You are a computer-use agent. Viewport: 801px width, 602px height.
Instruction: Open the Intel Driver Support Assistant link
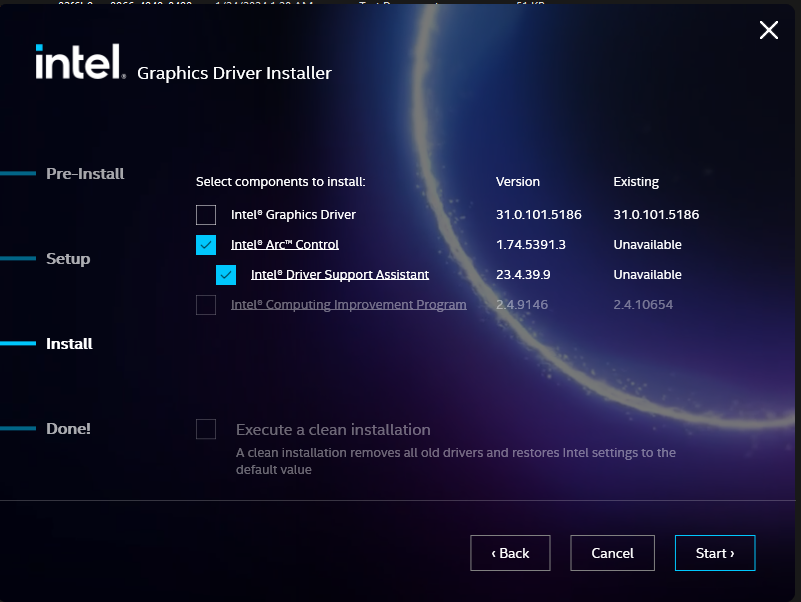(x=340, y=275)
